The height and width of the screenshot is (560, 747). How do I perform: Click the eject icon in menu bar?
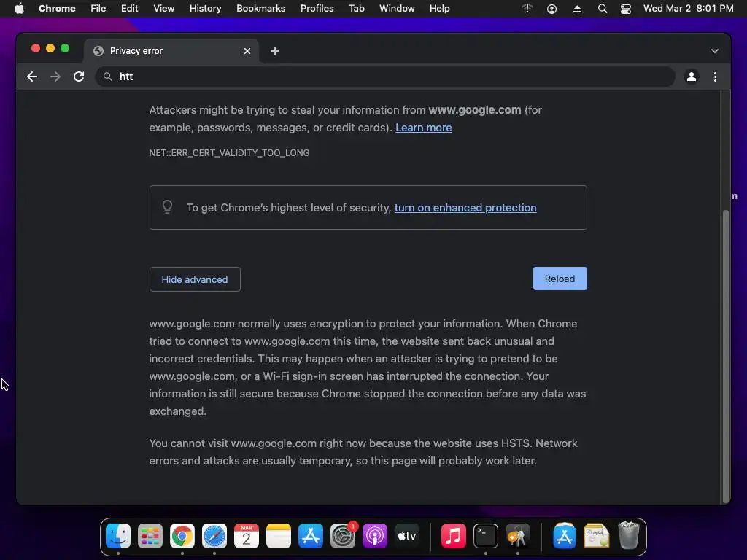[577, 9]
